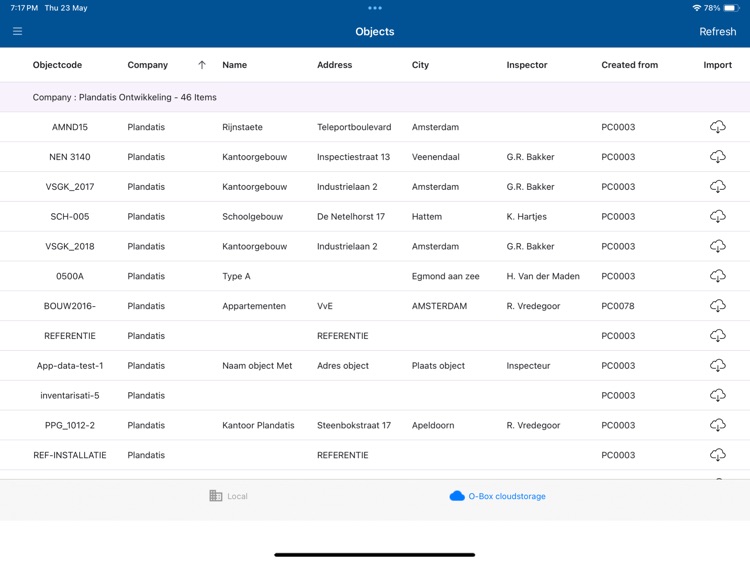This screenshot has height=562, width=750.
Task: Import the BOUW2016- object
Action: [x=717, y=306]
